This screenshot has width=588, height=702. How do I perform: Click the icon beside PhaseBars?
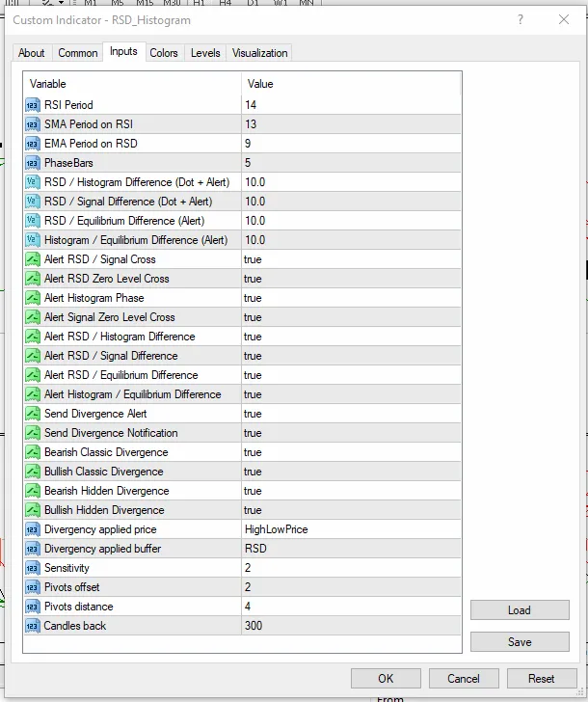tap(33, 163)
